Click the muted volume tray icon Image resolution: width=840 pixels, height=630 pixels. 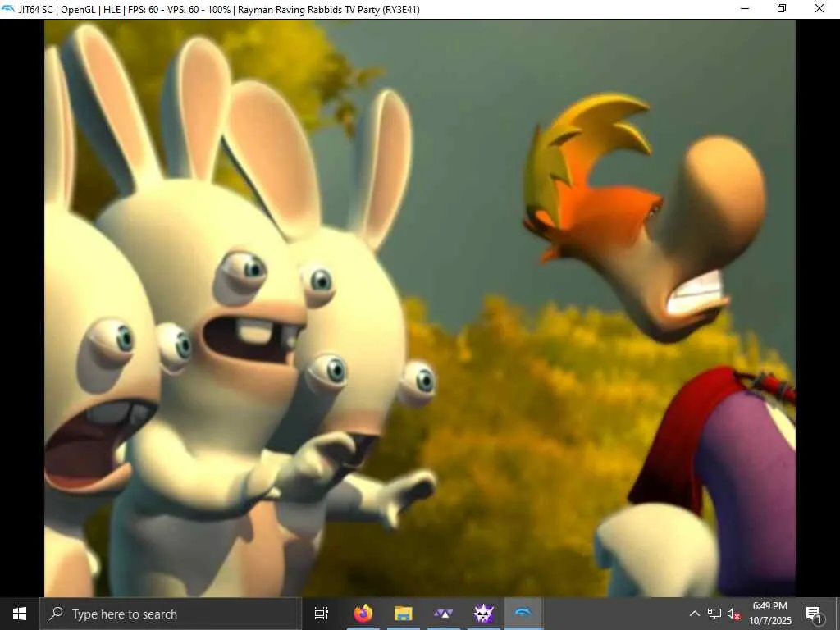pos(733,614)
